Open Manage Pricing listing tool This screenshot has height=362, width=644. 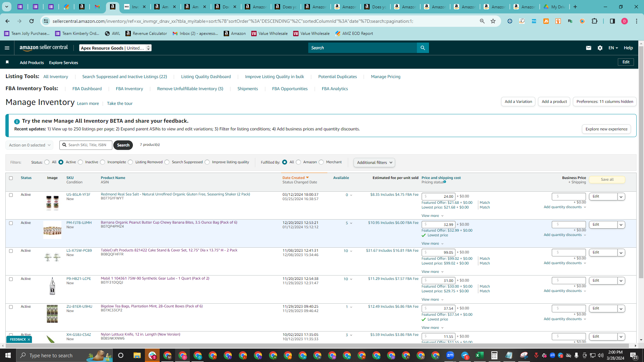386,77
